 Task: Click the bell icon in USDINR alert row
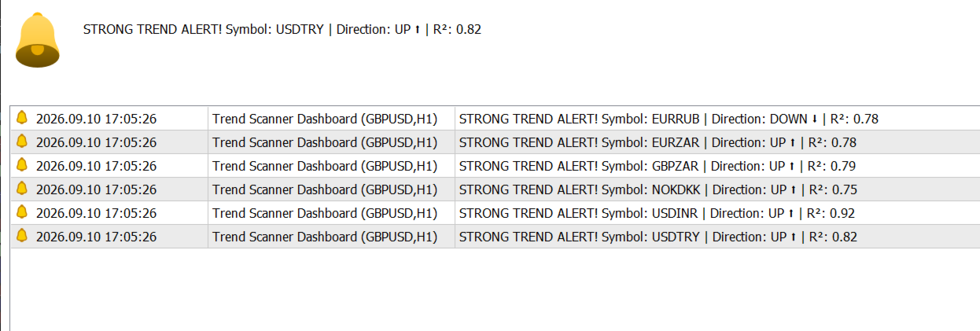click(22, 212)
